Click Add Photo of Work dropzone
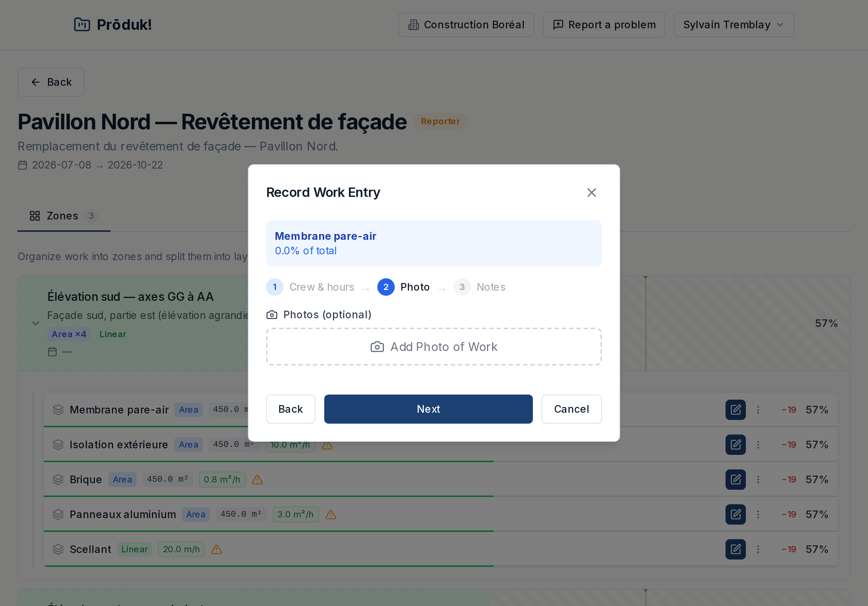The image size is (868, 606). (x=434, y=347)
